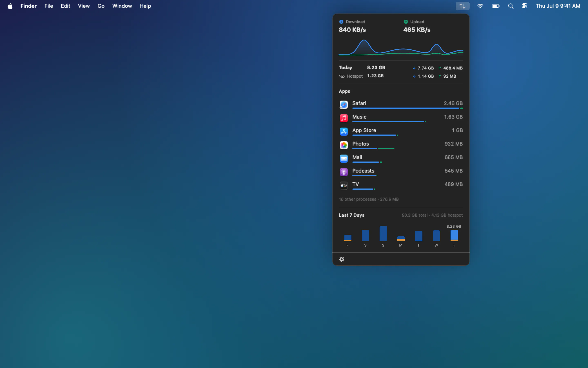Click the Mail app icon

tap(344, 159)
